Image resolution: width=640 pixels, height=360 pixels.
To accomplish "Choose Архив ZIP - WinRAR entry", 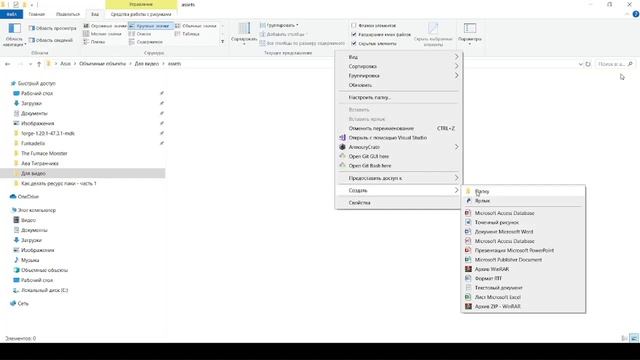I will (523, 307).
